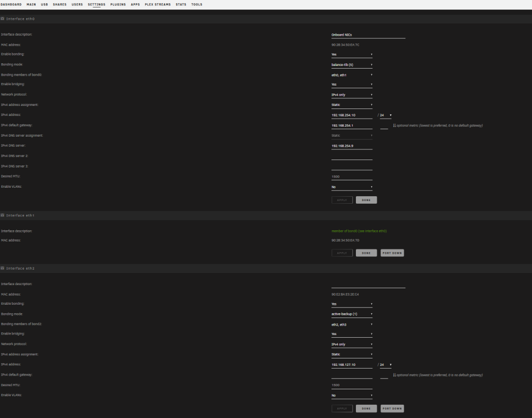Viewport: 532px width, 418px height.
Task: Click the IPv4 DNS server 3 field
Action: (352, 166)
